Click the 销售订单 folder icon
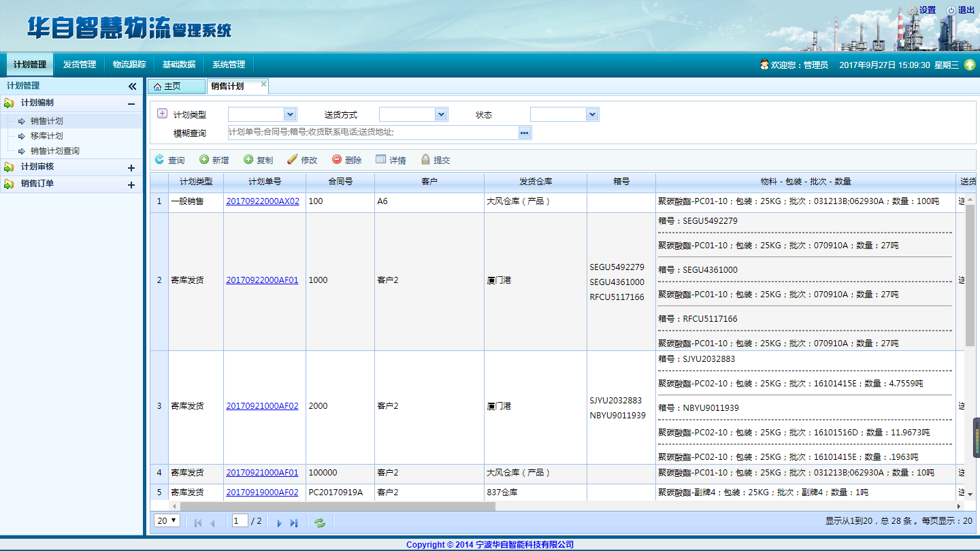This screenshot has width=980, height=551. [9, 184]
